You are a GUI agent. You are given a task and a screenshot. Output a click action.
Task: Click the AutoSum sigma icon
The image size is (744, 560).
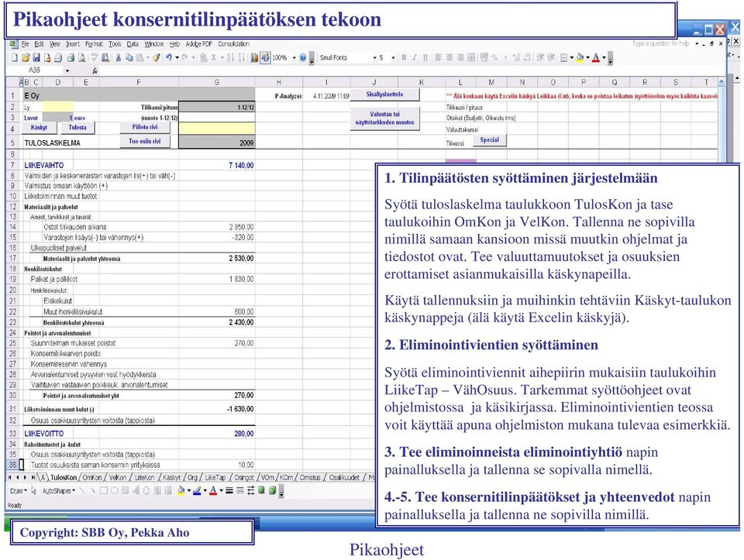pos(214,57)
